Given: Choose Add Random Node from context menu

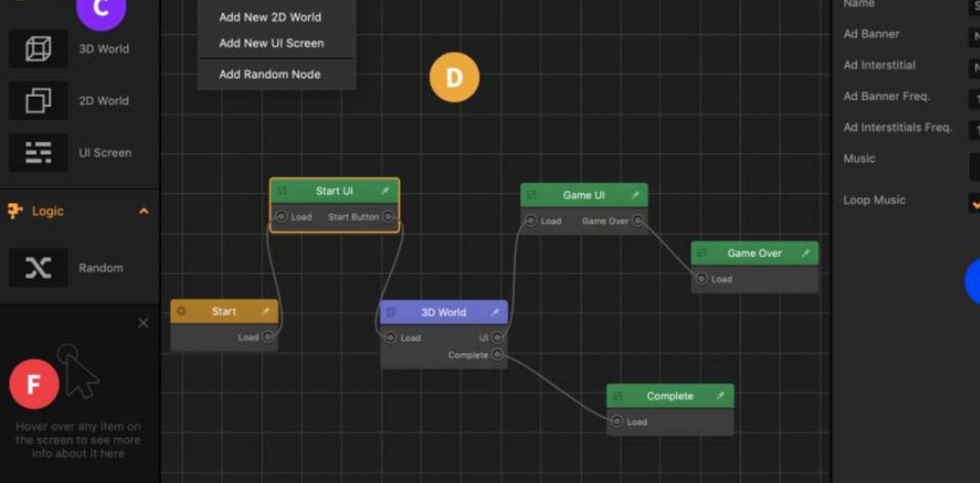Looking at the screenshot, I should (x=270, y=74).
